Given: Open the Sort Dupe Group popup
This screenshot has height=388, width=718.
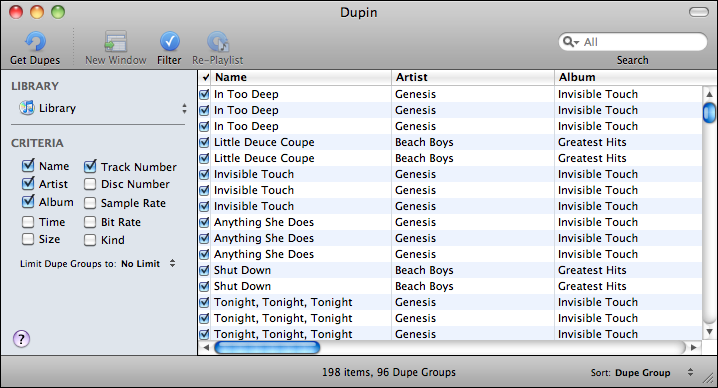Looking at the screenshot, I should point(654,373).
